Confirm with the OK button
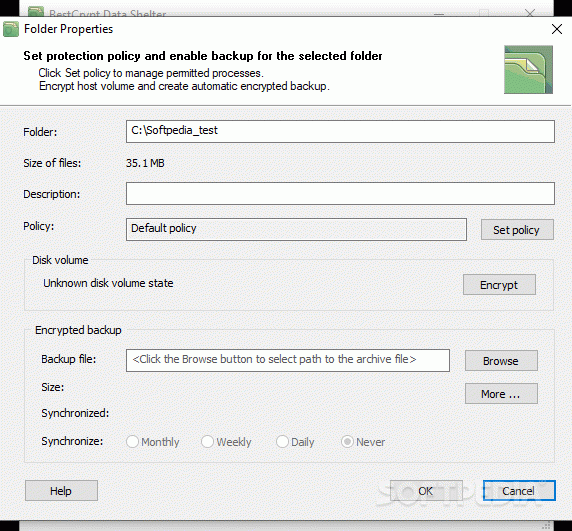 426,491
